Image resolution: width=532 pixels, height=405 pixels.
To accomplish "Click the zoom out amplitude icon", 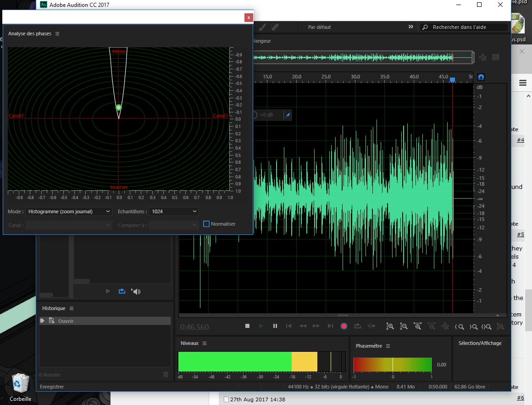I will (404, 326).
